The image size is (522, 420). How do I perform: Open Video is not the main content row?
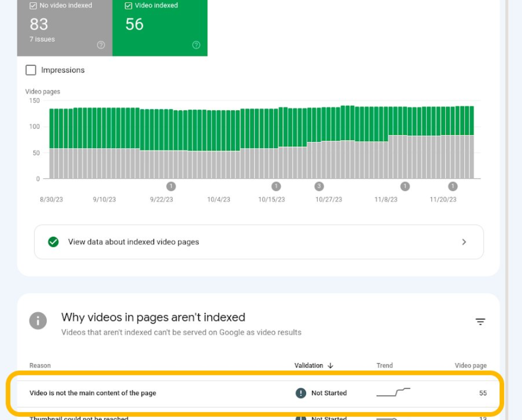93,393
